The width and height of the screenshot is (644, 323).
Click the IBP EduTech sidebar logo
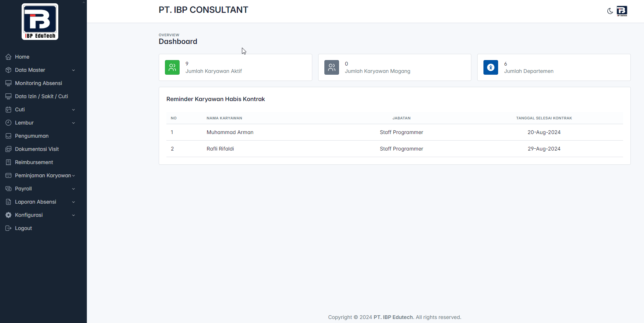coord(40,22)
